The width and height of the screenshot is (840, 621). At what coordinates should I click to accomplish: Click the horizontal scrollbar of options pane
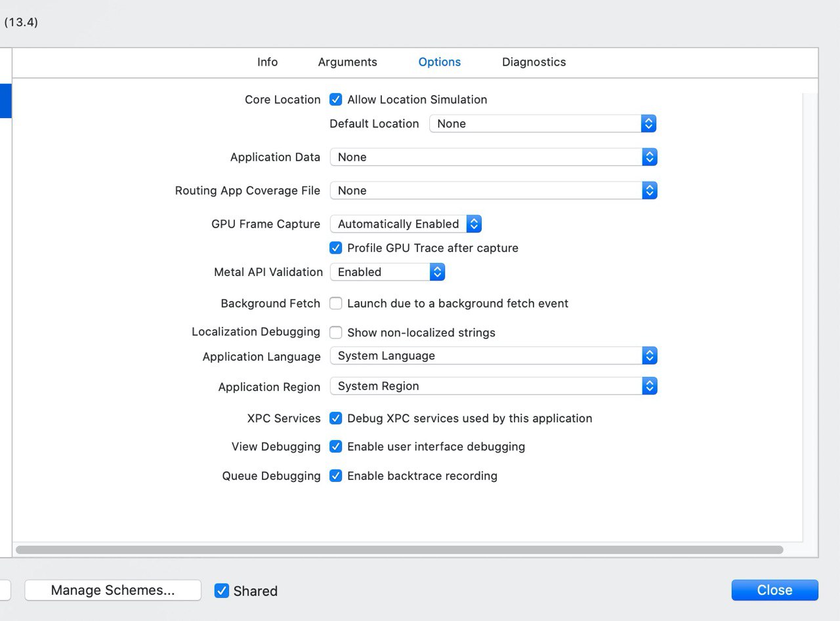(399, 550)
